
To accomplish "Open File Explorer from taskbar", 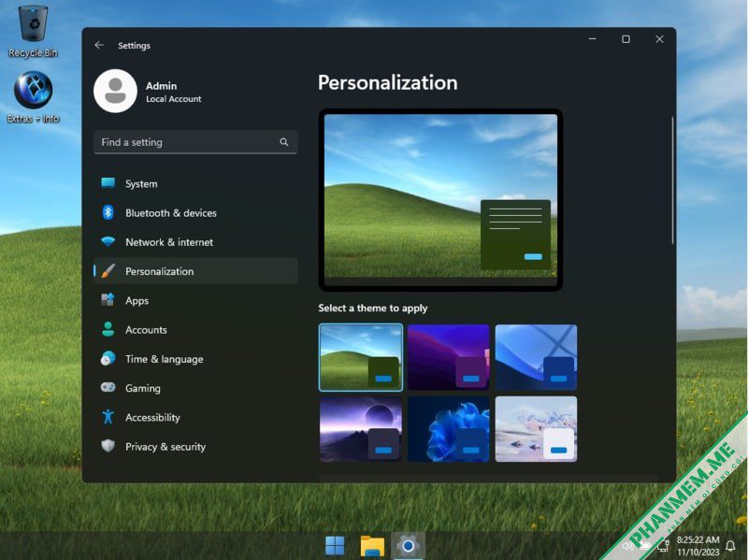I will [372, 546].
